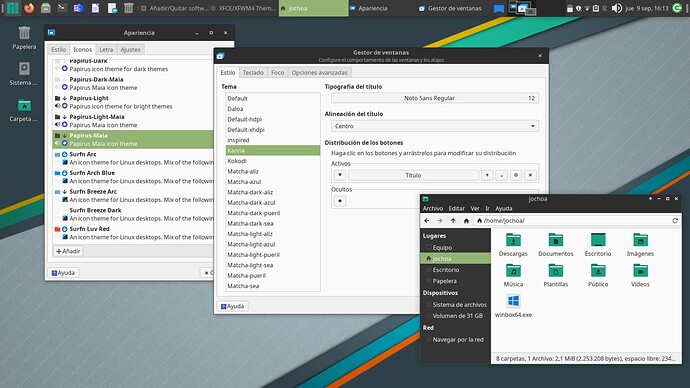Image resolution: width=690 pixels, height=388 pixels.
Task: Select the Surfn Luv Red icon theme
Action: (x=133, y=233)
